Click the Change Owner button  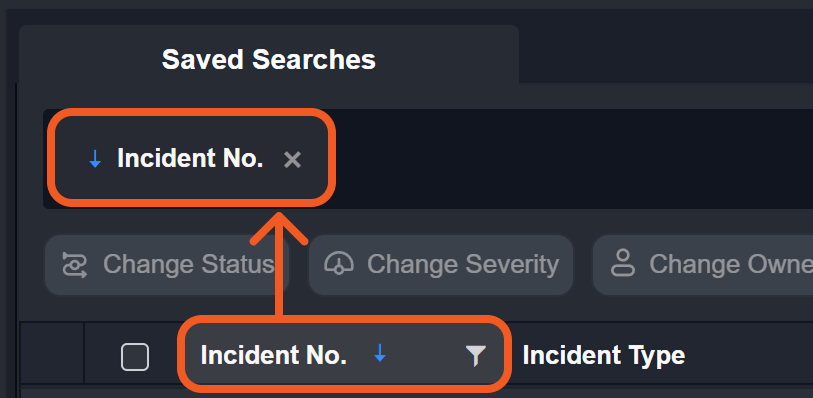(x=703, y=265)
